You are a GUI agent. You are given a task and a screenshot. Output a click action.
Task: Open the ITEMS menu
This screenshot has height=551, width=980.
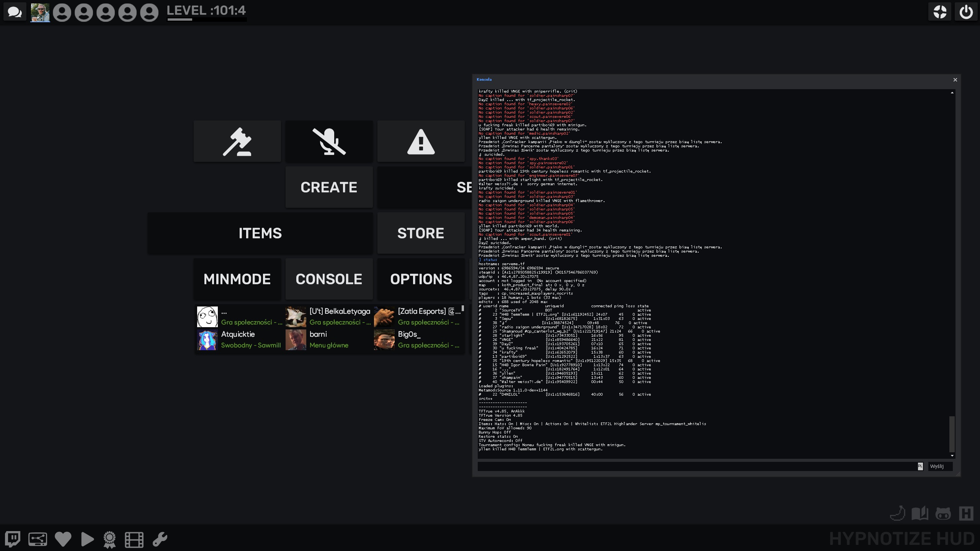pos(260,233)
